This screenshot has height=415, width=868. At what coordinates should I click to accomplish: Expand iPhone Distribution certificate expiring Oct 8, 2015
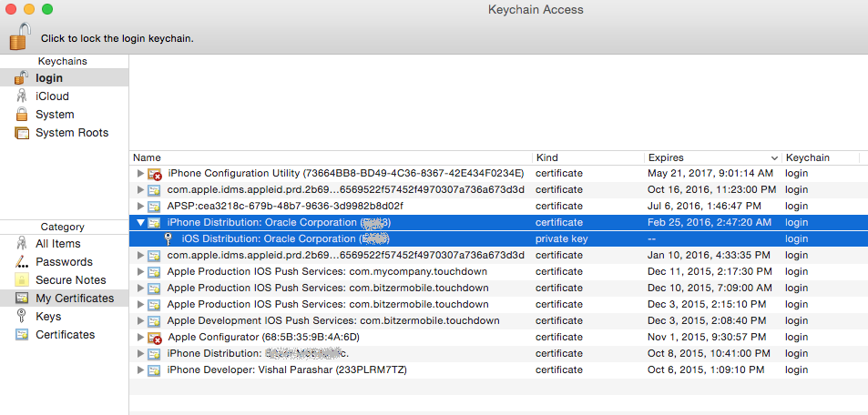(140, 354)
